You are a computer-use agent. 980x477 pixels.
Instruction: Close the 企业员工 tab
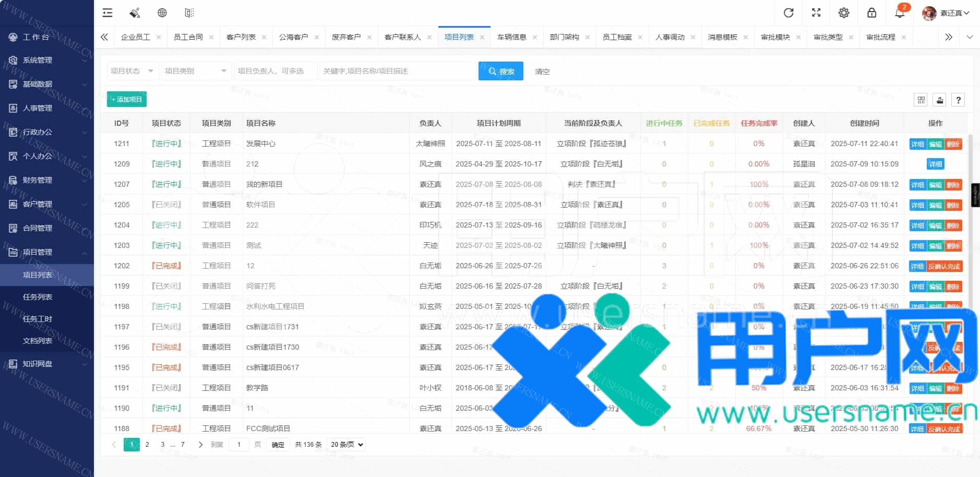tap(159, 38)
